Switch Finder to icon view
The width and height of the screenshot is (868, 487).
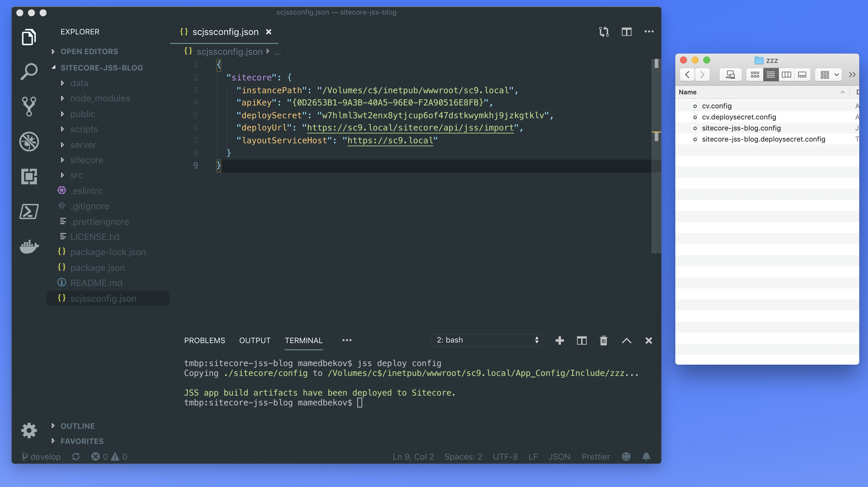[x=755, y=74]
